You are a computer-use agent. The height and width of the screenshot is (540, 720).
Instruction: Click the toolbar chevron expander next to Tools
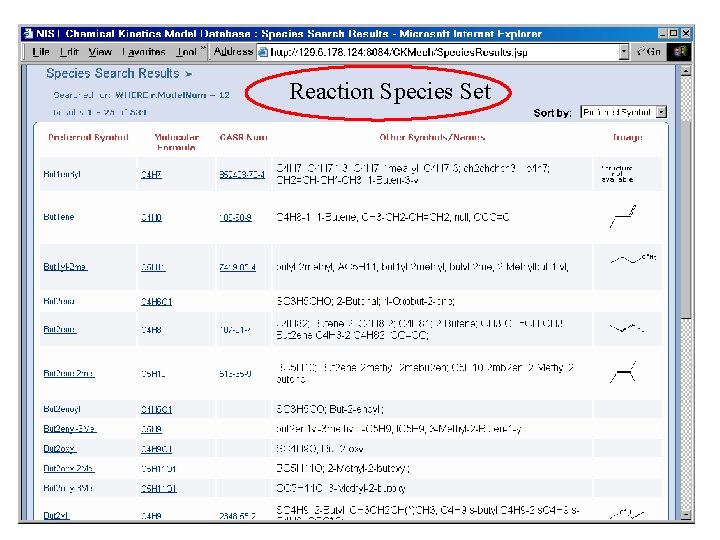coord(203,49)
